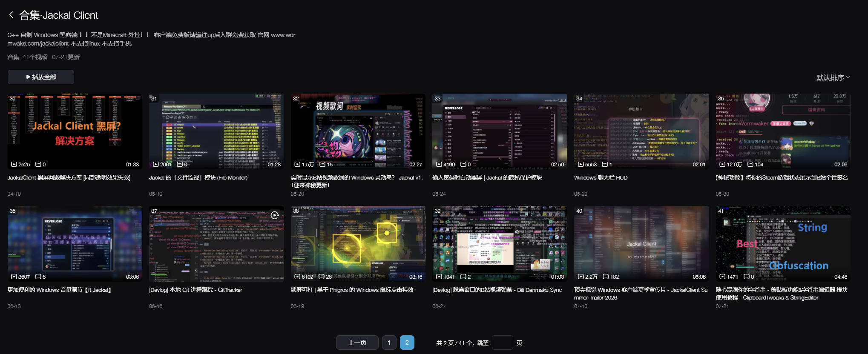This screenshot has width=868, height=354.
Task: Click the play-count icon beside 3607
Action: tap(14, 277)
